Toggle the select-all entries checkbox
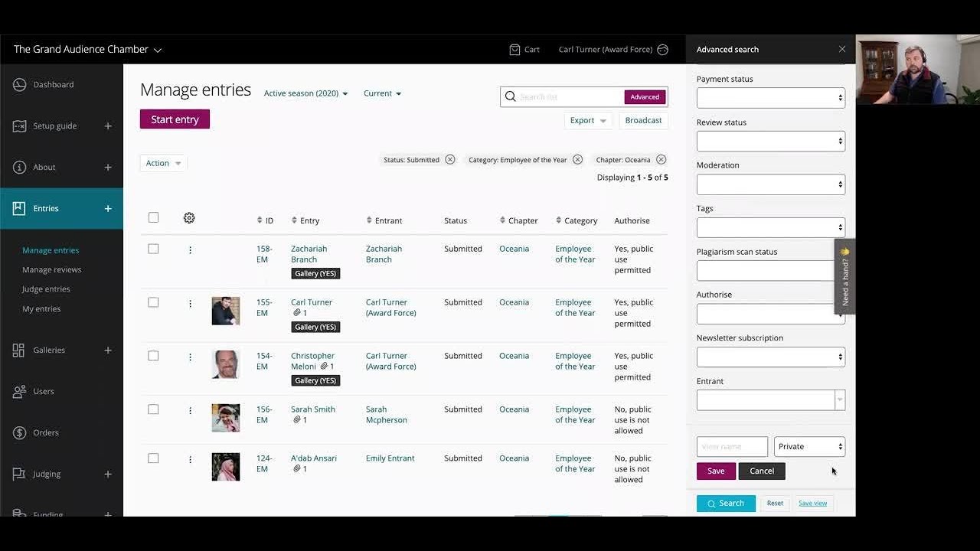The width and height of the screenshot is (980, 551). [153, 218]
